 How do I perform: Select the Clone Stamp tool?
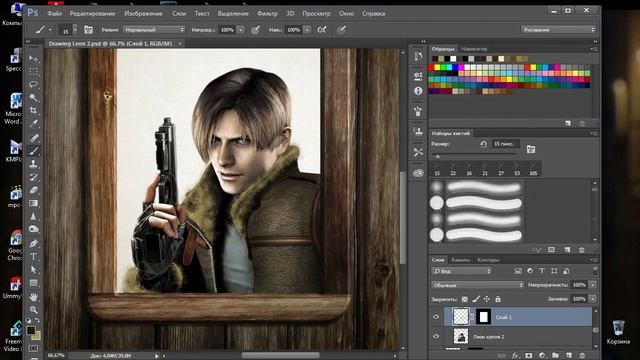point(33,164)
